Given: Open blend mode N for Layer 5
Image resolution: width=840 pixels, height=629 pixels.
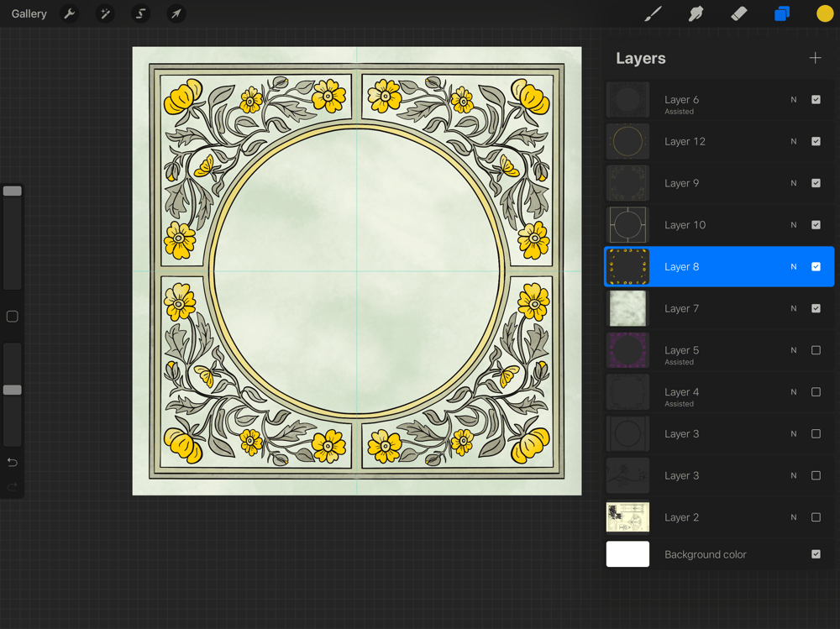Looking at the screenshot, I should (x=794, y=350).
